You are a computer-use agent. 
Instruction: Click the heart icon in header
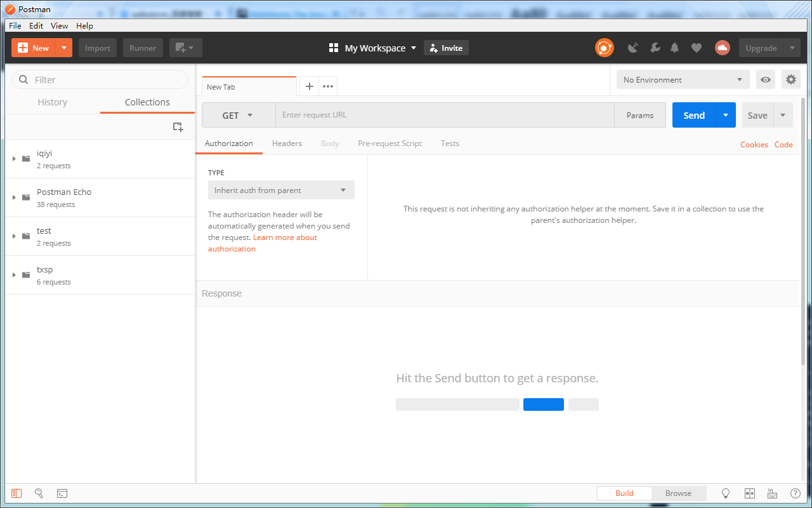pyautogui.click(x=697, y=48)
